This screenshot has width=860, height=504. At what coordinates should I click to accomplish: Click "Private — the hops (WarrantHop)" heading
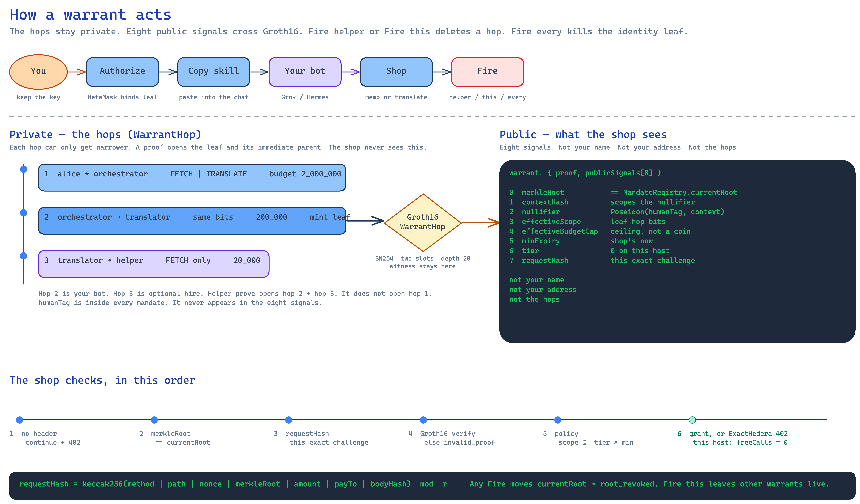coord(105,135)
